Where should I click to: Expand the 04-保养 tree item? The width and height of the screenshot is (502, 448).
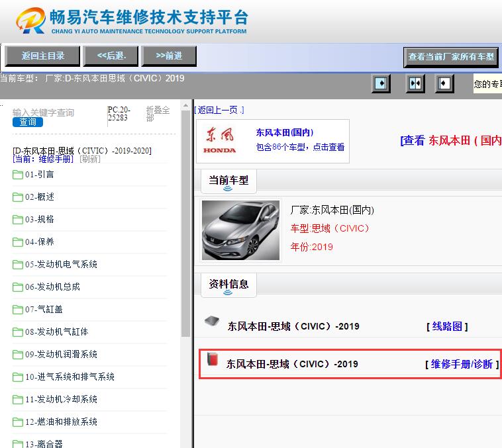coord(39,242)
